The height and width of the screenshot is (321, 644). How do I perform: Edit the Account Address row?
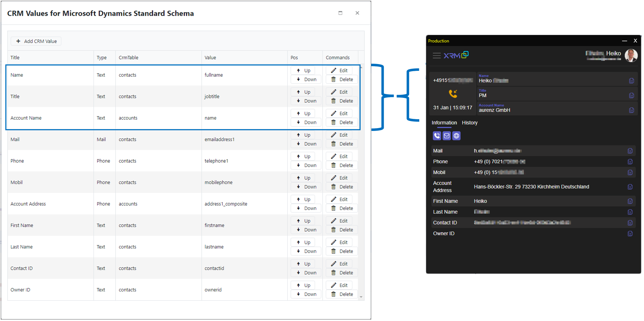pos(339,199)
